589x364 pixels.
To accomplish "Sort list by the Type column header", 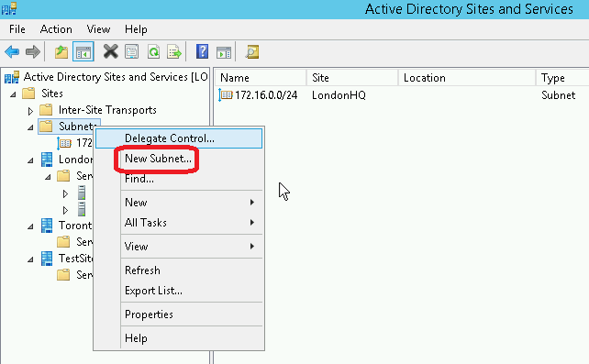I will (562, 78).
